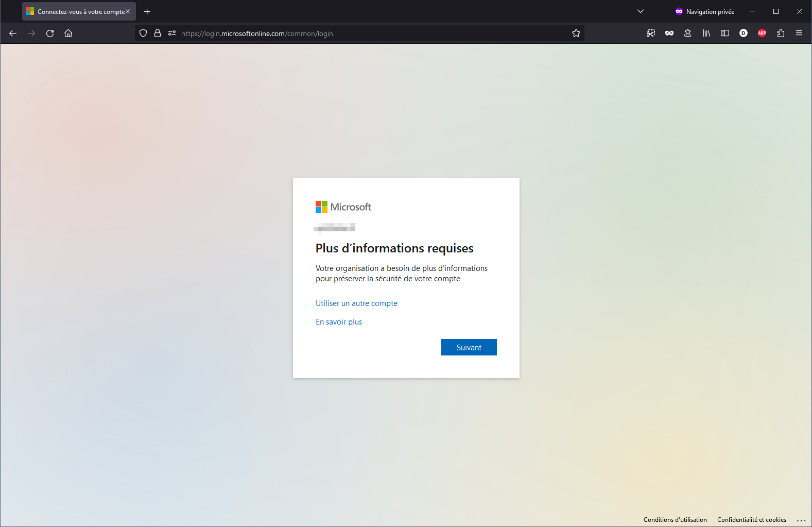Open the library bookmarks and history
Viewport: 812px width, 527px height.
[706, 33]
